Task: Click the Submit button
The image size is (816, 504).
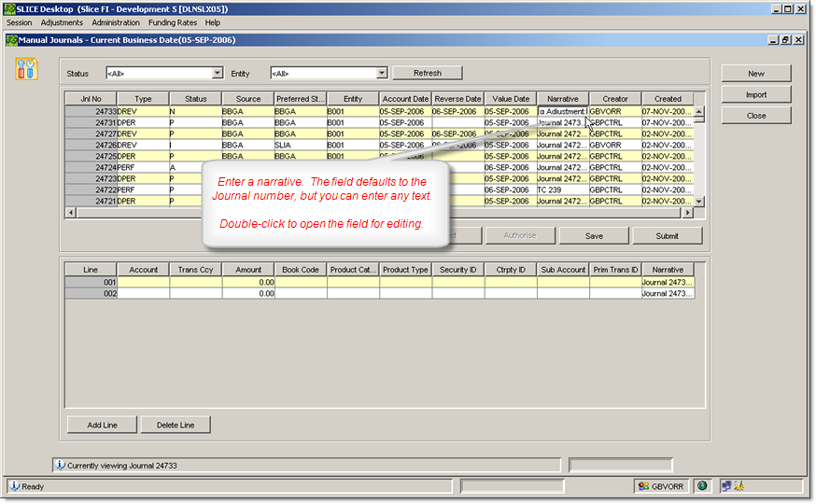Action: pos(667,236)
